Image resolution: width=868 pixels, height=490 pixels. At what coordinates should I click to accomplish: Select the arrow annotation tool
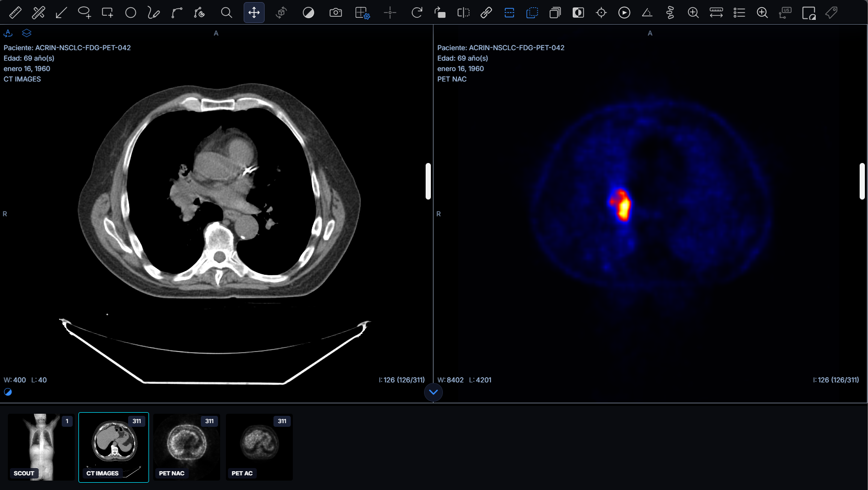pos(61,13)
